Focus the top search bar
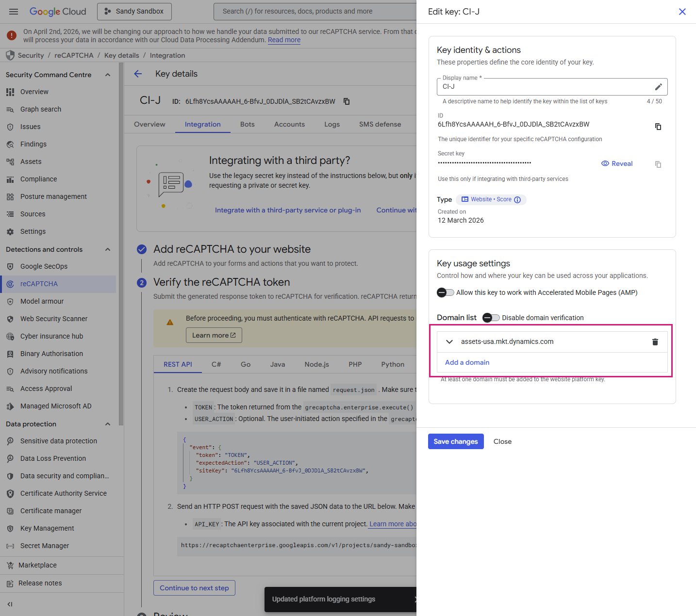696x616 pixels. (x=315, y=11)
